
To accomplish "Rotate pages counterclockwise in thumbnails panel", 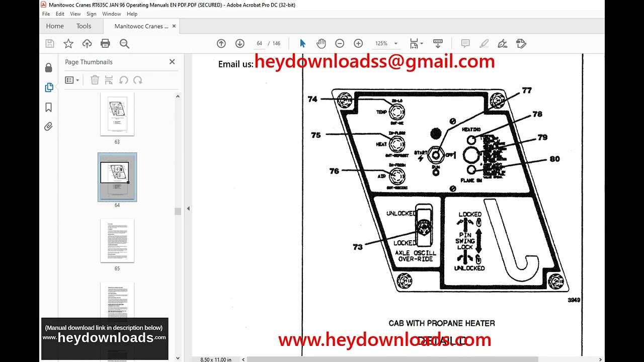I will coord(123,80).
